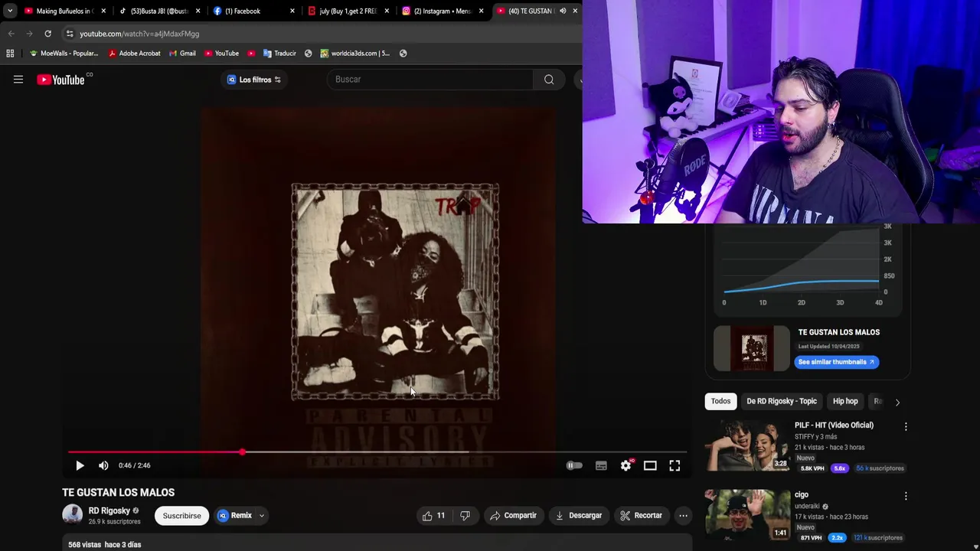Open Los filtros filter button

click(254, 80)
